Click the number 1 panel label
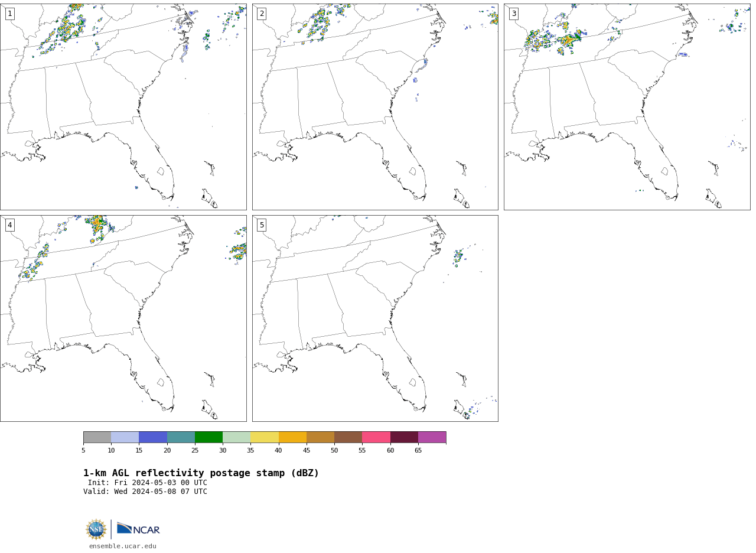 (9, 14)
